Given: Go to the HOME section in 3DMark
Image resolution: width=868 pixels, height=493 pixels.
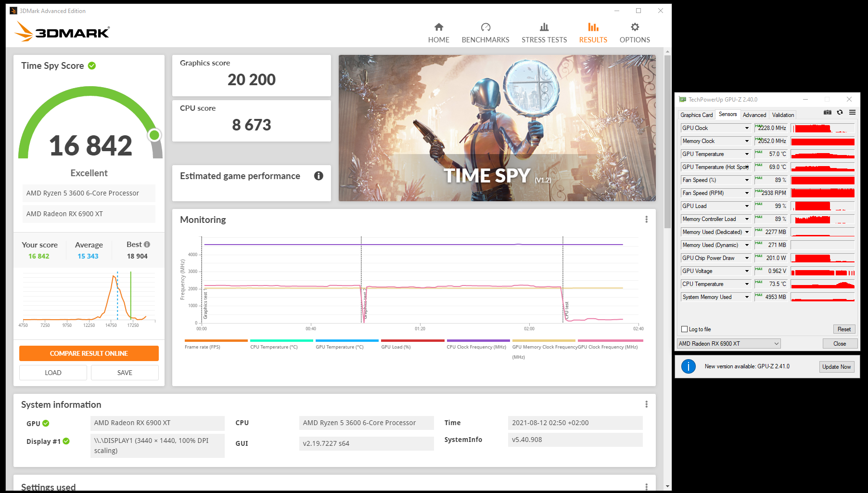Looking at the screenshot, I should [x=439, y=33].
